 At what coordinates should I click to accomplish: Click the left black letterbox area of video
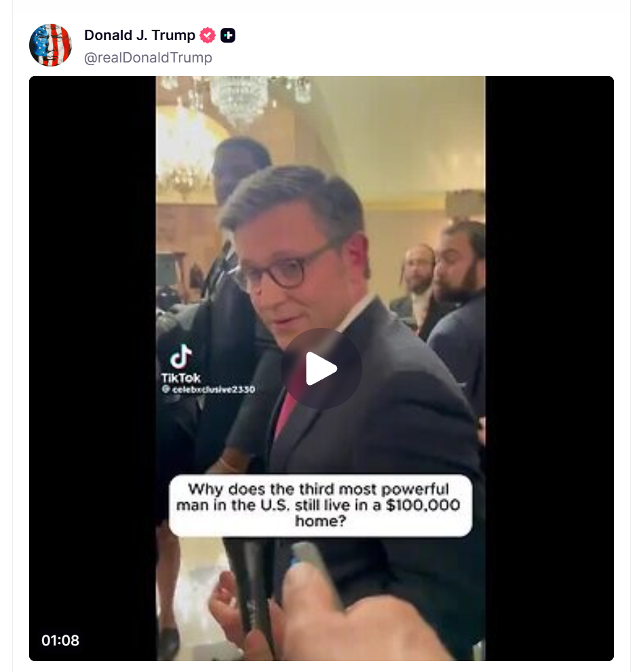[x=92, y=369]
